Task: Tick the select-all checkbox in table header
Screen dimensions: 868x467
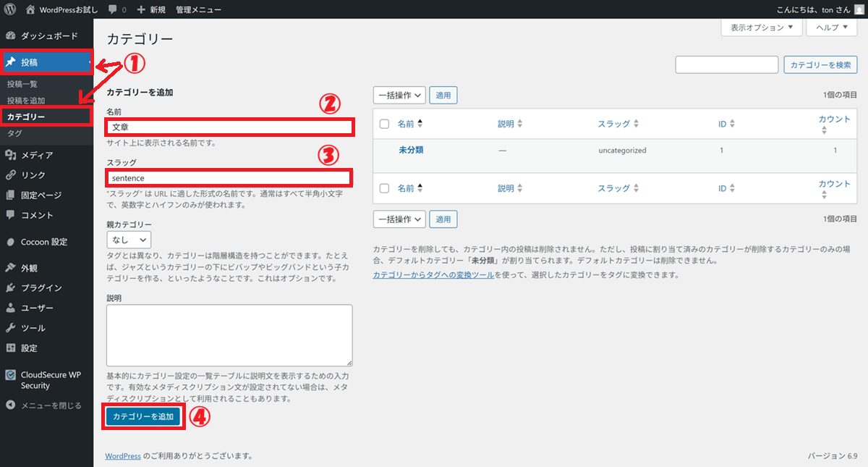Action: click(384, 125)
